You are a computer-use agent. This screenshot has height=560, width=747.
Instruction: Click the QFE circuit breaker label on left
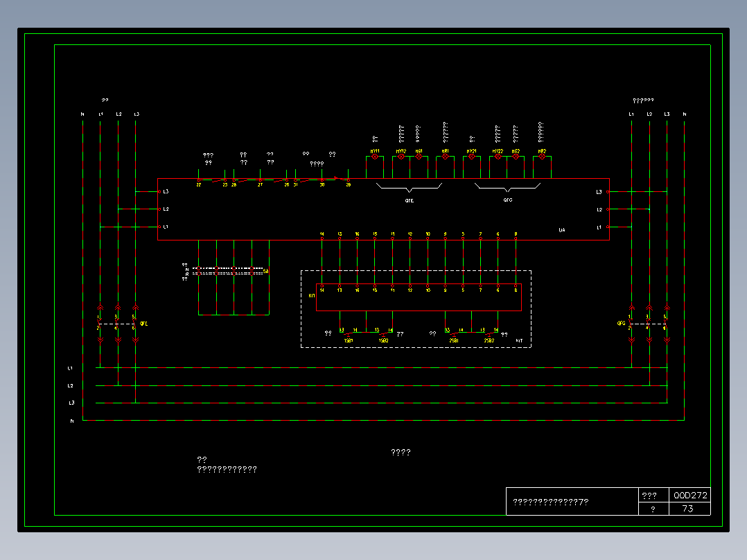coord(144,324)
